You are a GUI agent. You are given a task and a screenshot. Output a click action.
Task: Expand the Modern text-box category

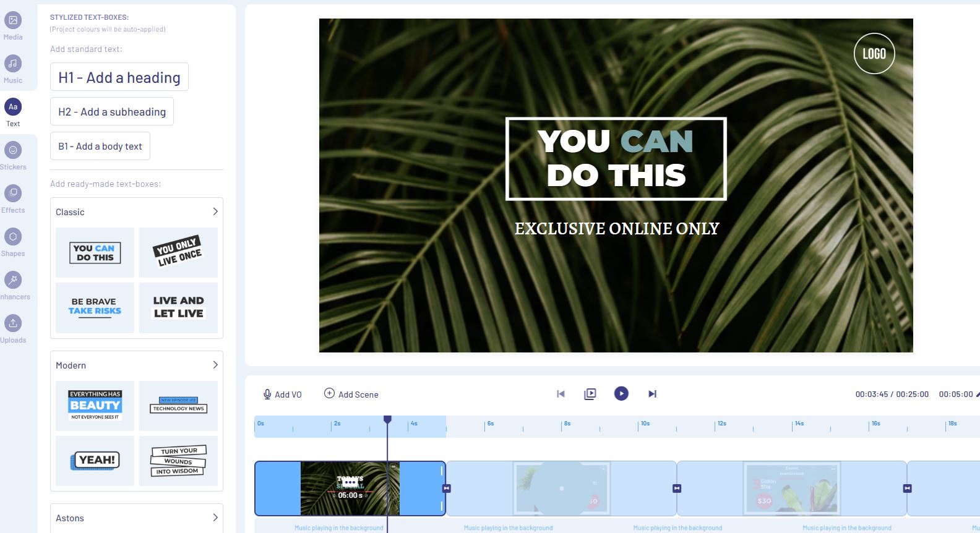pyautogui.click(x=215, y=365)
